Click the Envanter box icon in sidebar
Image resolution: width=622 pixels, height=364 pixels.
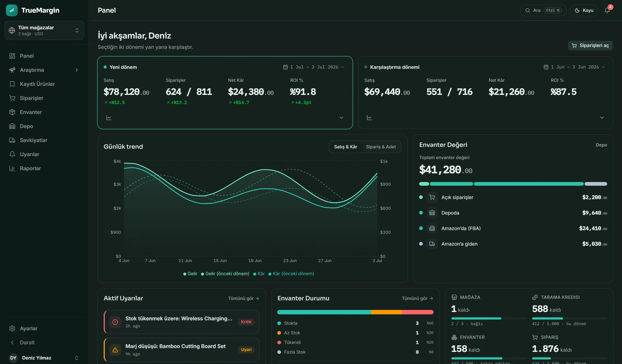coord(12,112)
